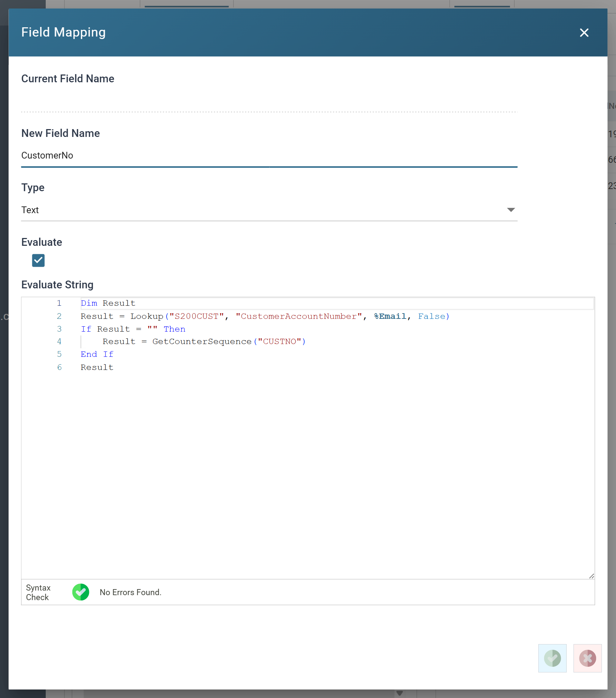The height and width of the screenshot is (698, 616).
Task: Click the final 'Result' line 6
Action: pyautogui.click(x=97, y=367)
